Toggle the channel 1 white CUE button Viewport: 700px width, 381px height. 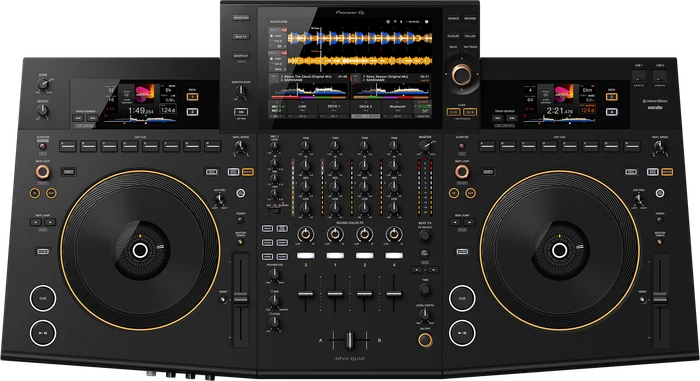click(x=335, y=255)
